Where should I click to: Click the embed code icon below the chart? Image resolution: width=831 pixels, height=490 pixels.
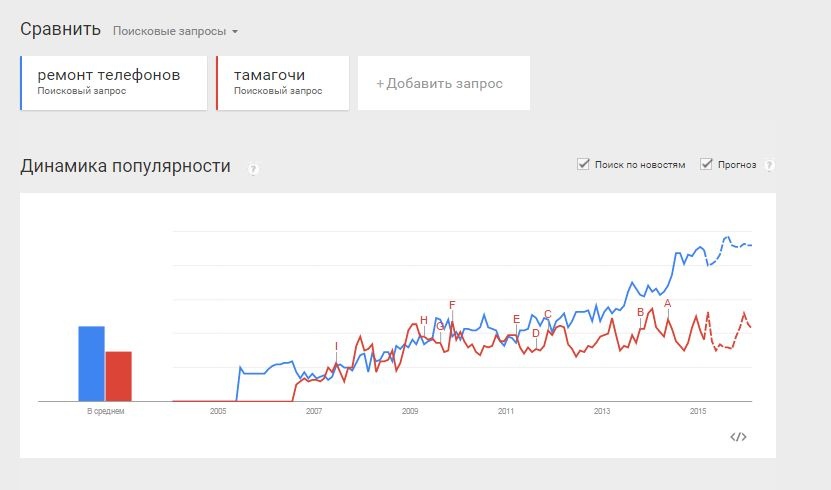(738, 436)
